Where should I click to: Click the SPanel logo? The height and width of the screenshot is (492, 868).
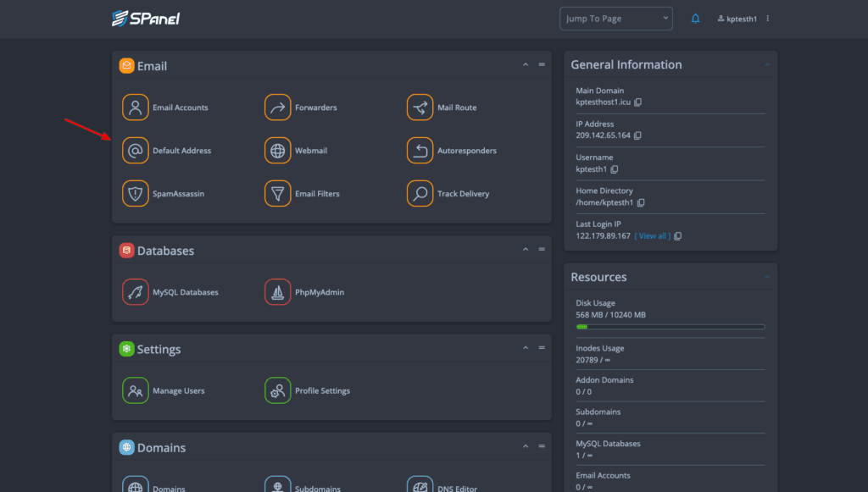(146, 19)
